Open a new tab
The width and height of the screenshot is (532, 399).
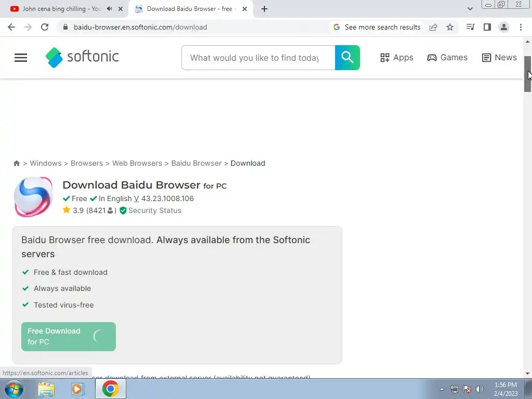click(x=264, y=9)
